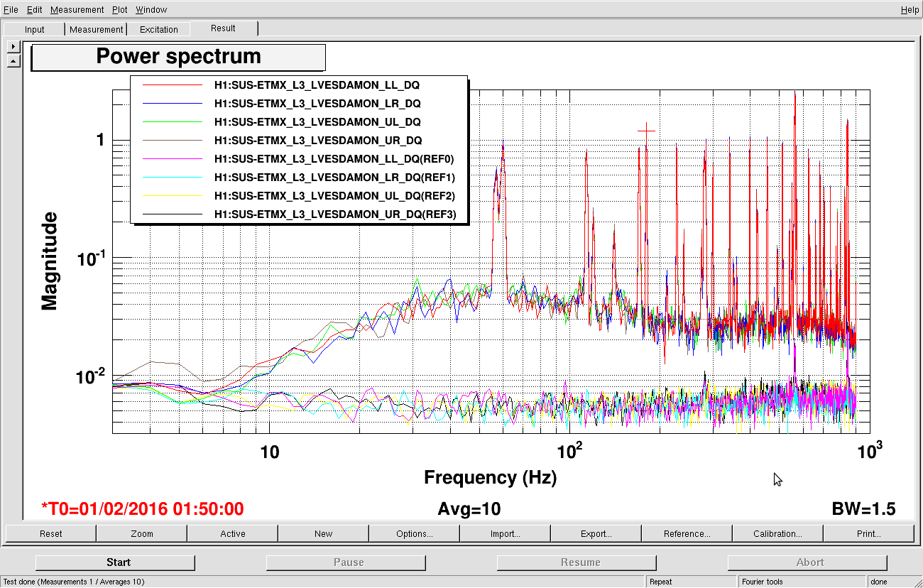Select legend entry LL_DQ(REF0)
The width and height of the screenshot is (923, 588).
pos(334,159)
